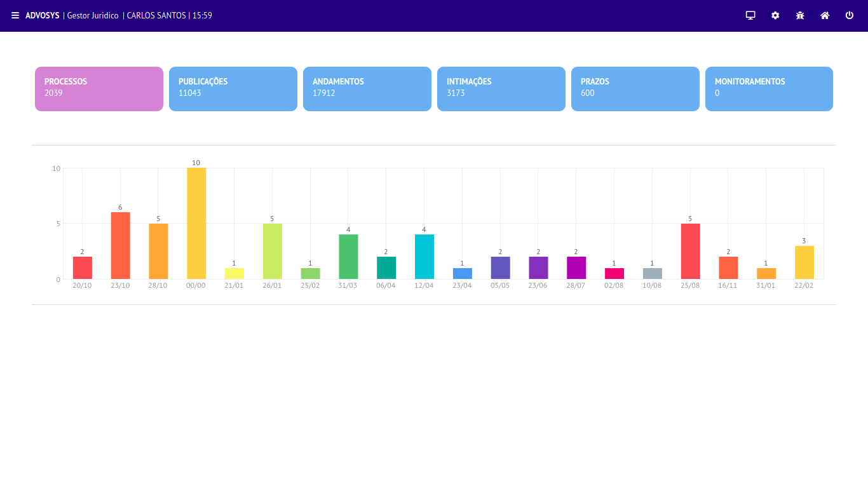868x488 pixels.
Task: Click the lime 26/01 chart bar
Action: [x=272, y=251]
